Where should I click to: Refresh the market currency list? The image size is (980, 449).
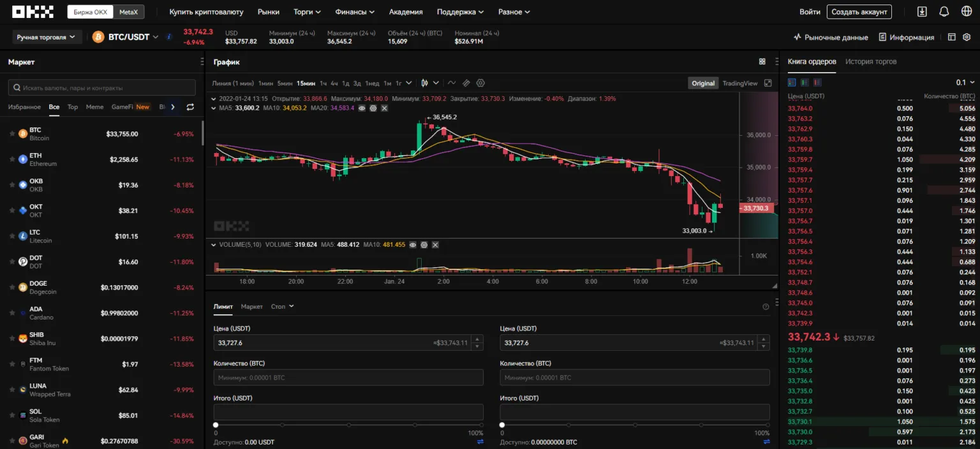[190, 107]
